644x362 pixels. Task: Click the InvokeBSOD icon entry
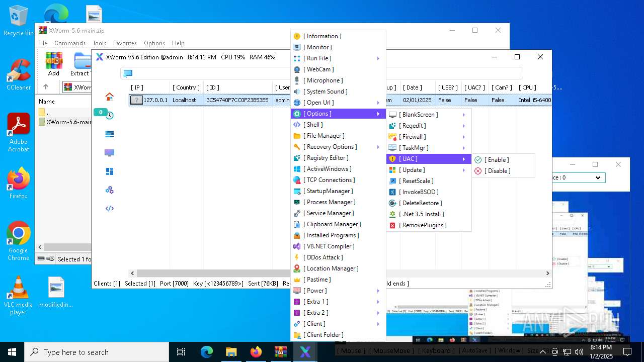(392, 192)
